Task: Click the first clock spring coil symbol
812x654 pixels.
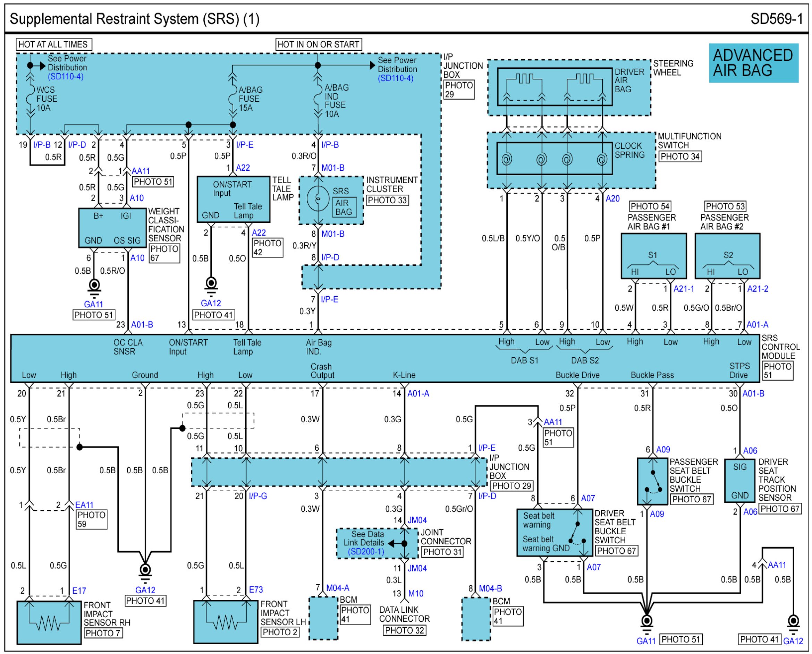Action: (507, 160)
